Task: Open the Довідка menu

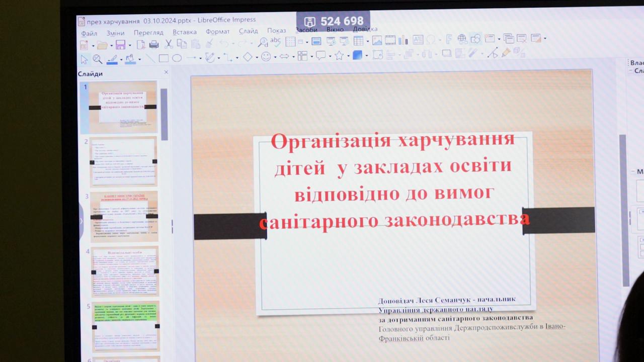Action: pos(365,29)
